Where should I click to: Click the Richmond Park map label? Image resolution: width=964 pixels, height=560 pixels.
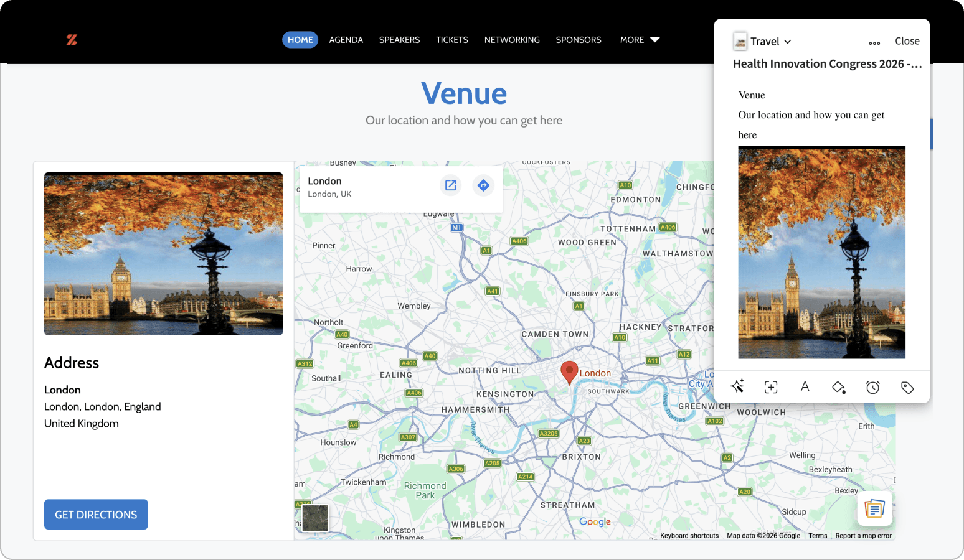tap(425, 490)
